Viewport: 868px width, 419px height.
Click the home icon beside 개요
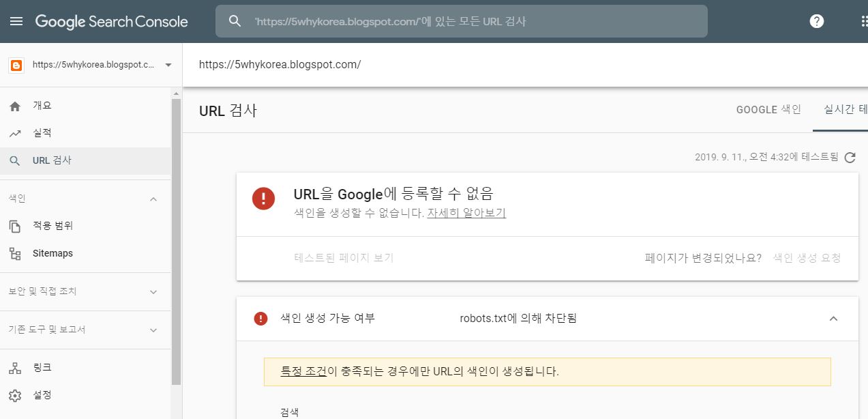coord(15,106)
